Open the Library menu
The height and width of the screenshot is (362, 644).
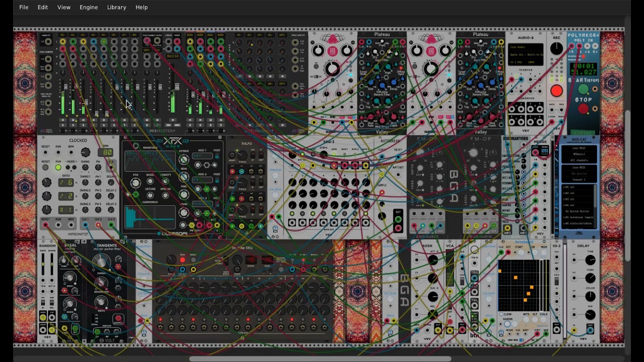117,7
